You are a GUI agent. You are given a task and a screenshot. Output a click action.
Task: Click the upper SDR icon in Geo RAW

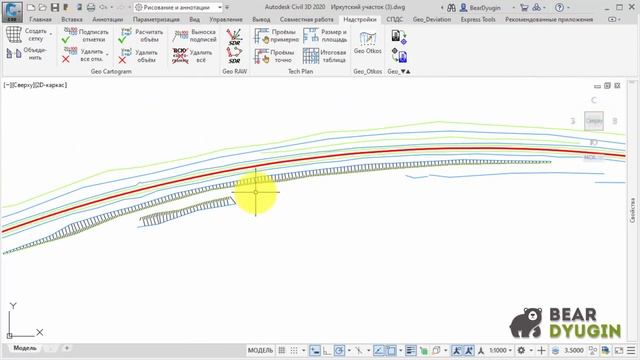[234, 37]
